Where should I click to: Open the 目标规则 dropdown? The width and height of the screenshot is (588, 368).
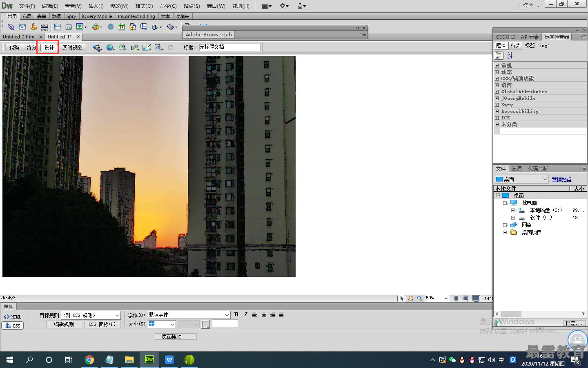[x=91, y=315]
